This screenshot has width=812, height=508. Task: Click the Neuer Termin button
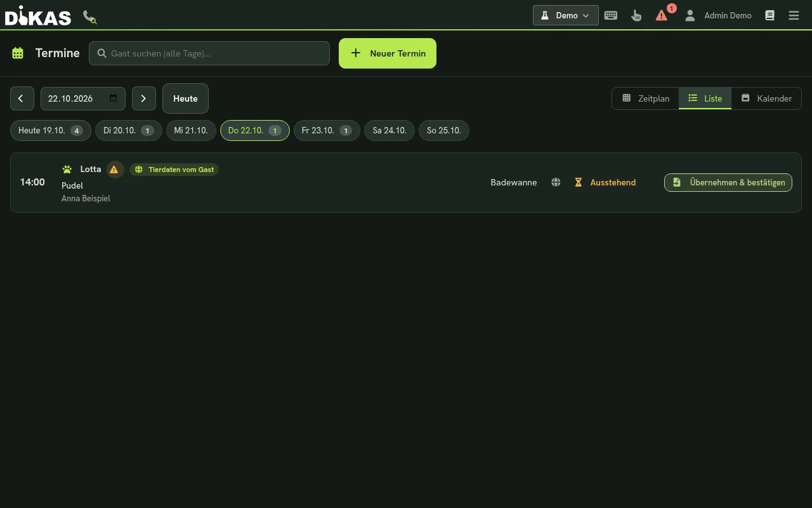coord(388,53)
